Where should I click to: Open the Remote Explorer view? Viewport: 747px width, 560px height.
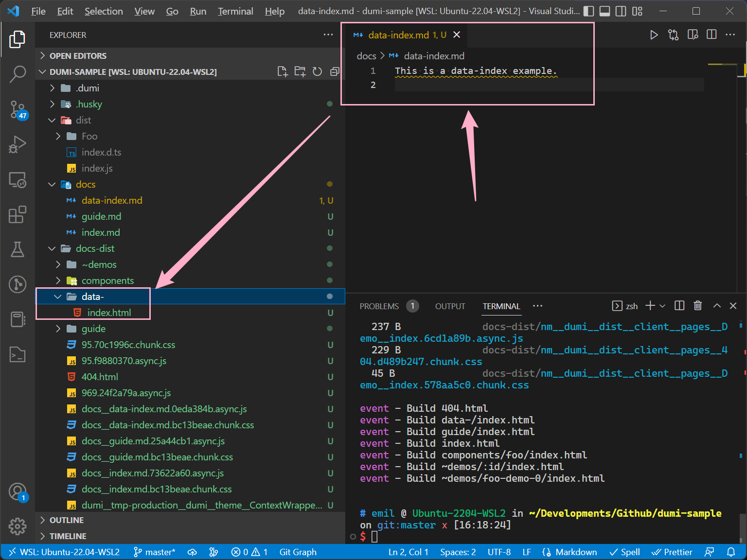click(x=18, y=179)
